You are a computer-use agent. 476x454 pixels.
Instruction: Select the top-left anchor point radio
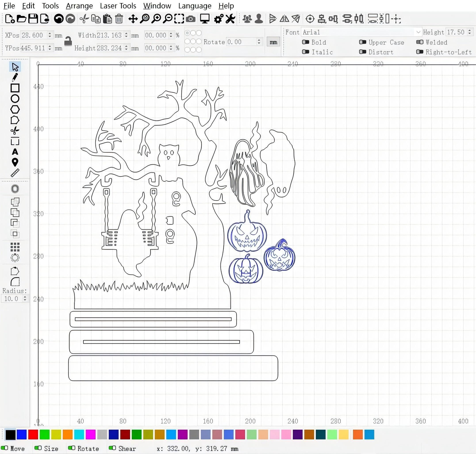187,33
